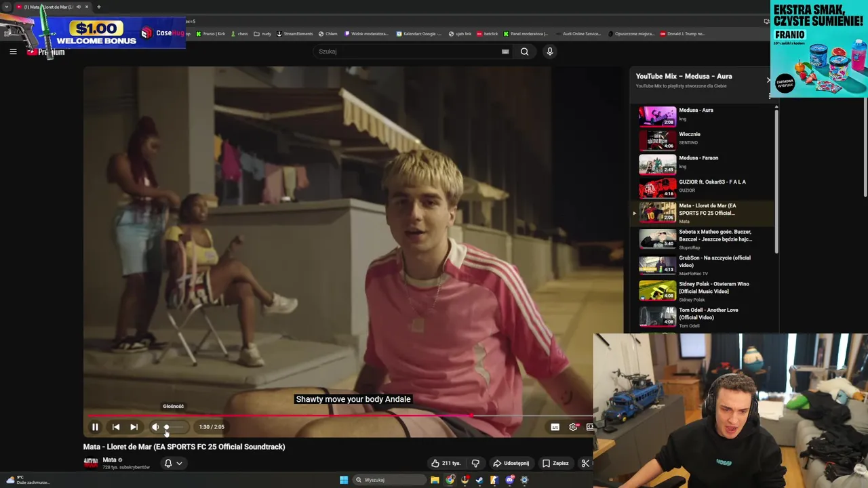868x488 pixels.
Task: Select the Mata - Lloret de Mar browser tab
Action: pyautogui.click(x=53, y=7)
